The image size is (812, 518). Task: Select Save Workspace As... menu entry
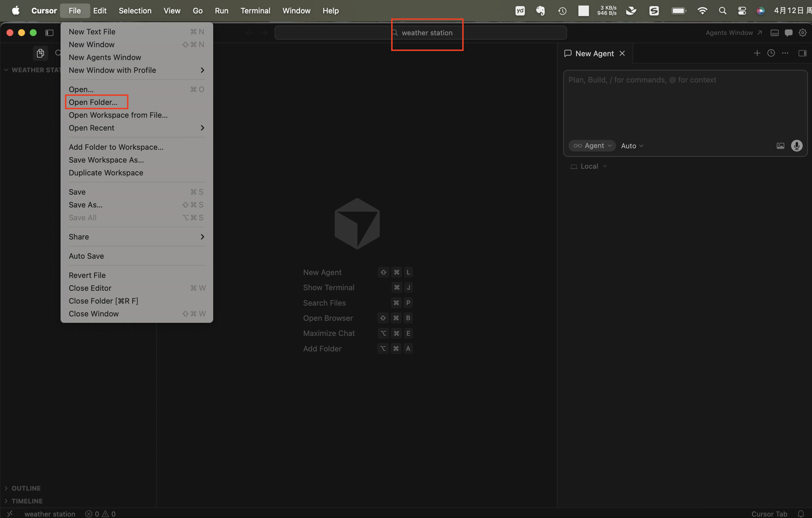(x=106, y=160)
